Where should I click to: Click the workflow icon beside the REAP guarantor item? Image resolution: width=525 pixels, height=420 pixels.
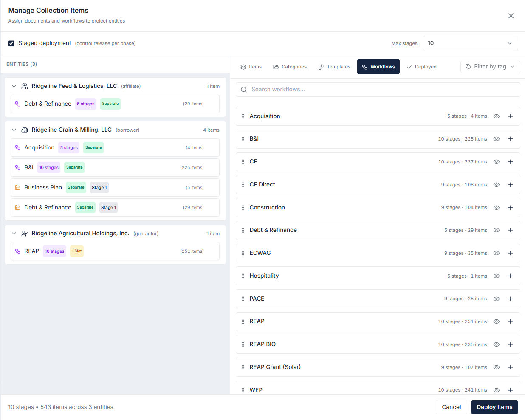17,251
